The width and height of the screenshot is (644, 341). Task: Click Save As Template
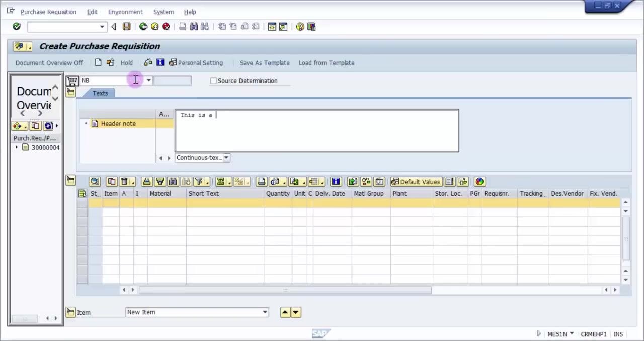click(x=265, y=63)
